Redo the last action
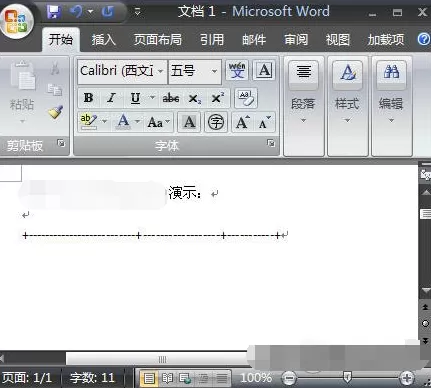Image resolution: width=431 pixels, height=388 pixels. click(107, 12)
